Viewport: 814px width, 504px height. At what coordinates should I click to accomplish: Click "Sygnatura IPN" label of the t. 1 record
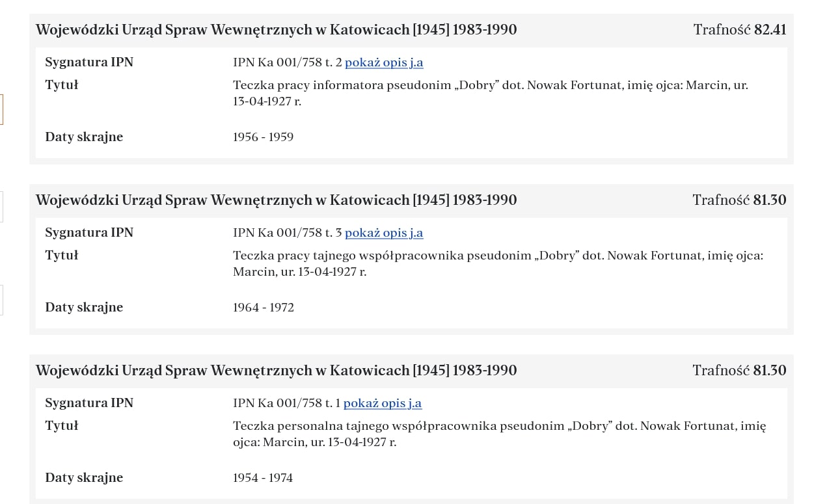click(89, 403)
